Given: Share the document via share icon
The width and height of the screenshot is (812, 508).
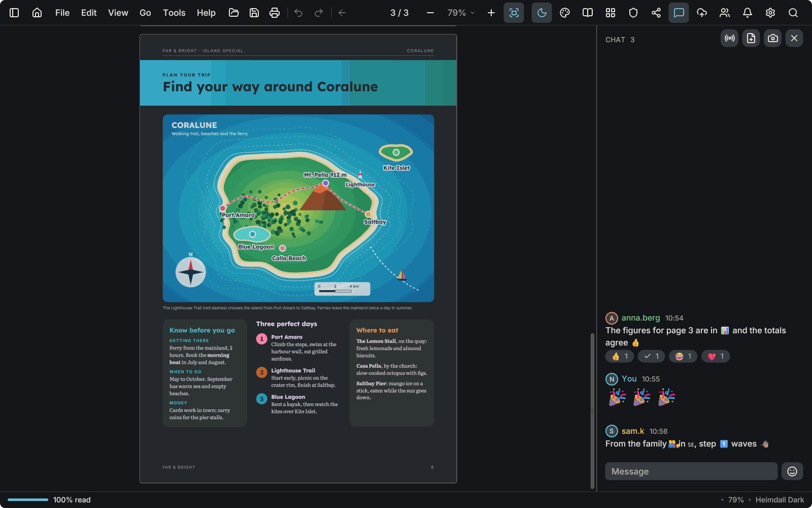Looking at the screenshot, I should [656, 13].
